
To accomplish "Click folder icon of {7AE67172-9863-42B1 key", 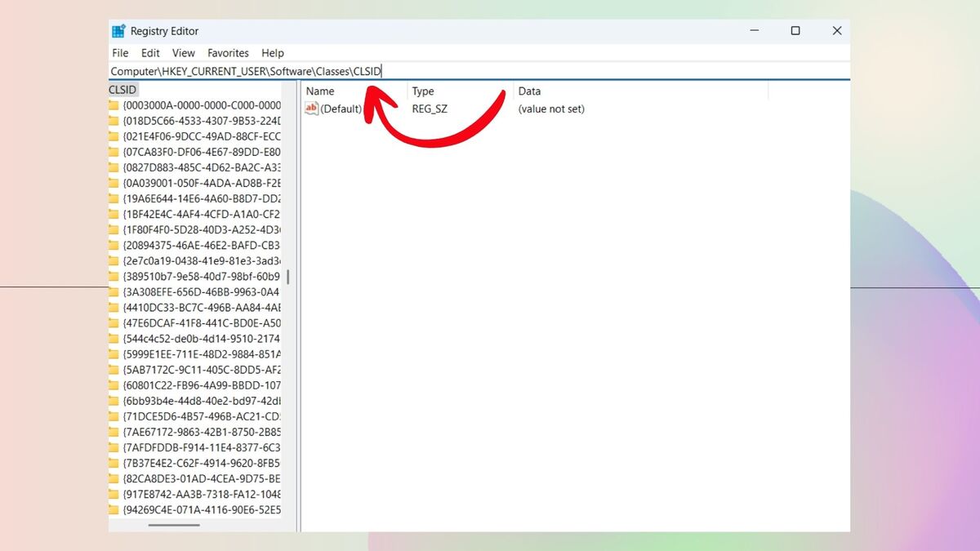I will [114, 431].
